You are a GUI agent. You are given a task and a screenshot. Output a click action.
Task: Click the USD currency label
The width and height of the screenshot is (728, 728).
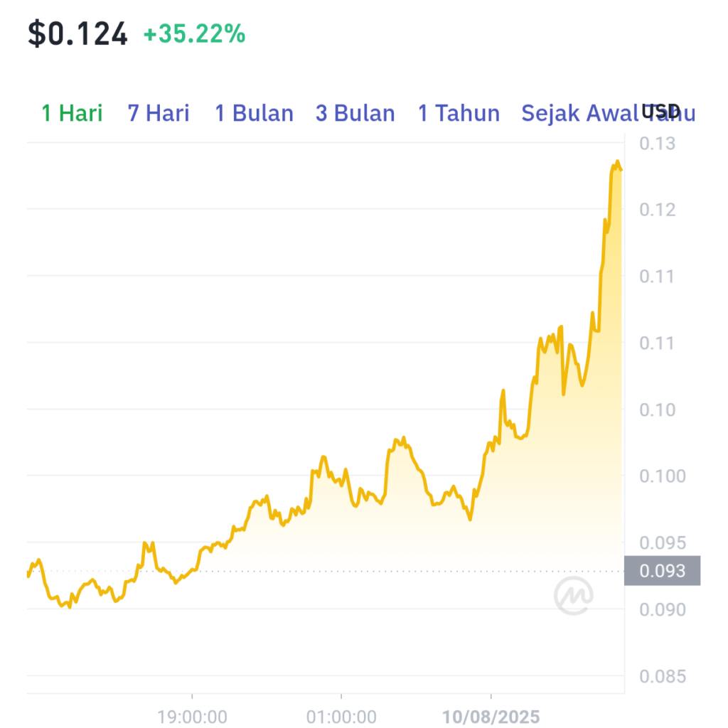[660, 112]
